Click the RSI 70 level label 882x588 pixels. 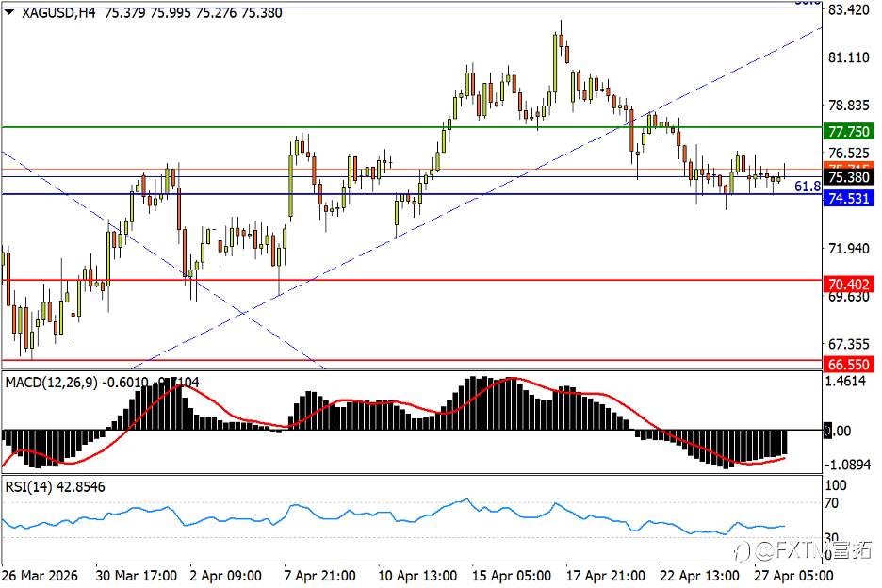pos(831,503)
